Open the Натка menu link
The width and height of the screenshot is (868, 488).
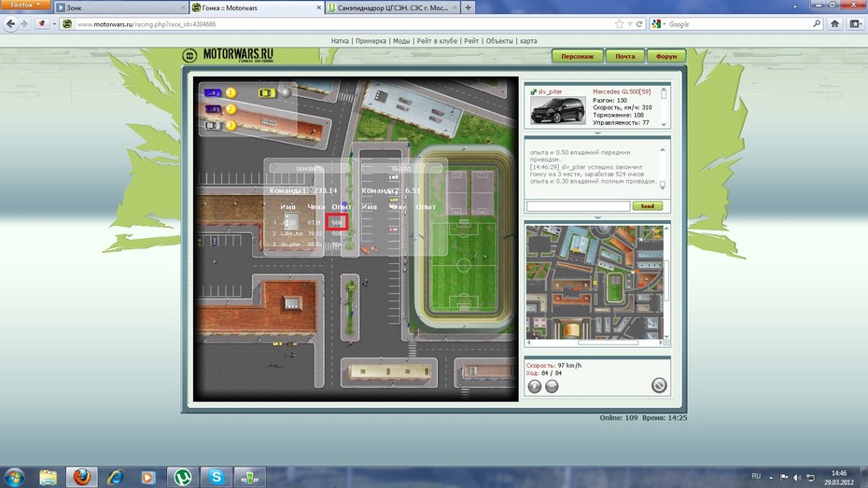point(340,41)
